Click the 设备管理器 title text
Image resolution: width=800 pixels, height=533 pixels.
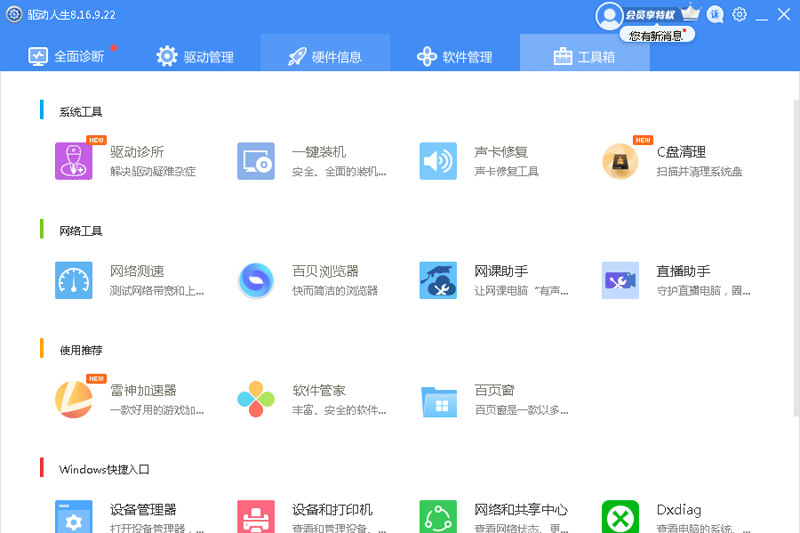point(143,510)
